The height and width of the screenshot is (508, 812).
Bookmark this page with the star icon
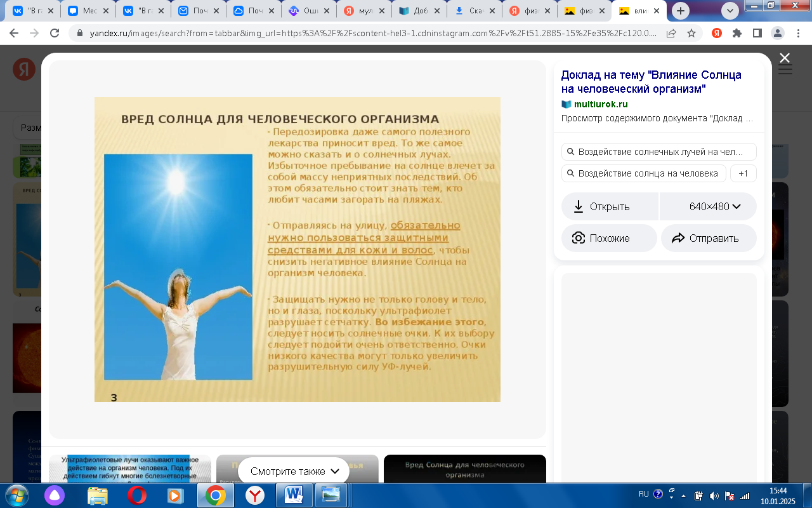coord(691,33)
